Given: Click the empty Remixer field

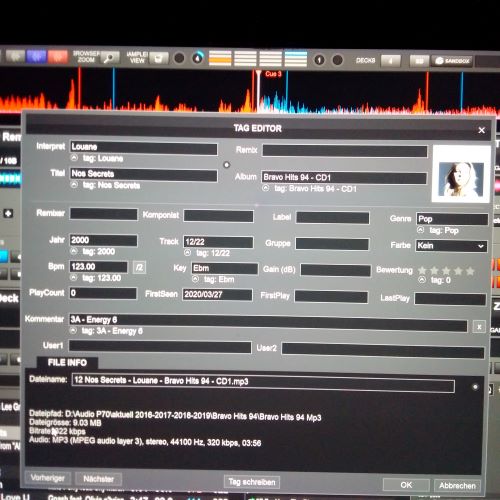Looking at the screenshot, I should 104,214.
